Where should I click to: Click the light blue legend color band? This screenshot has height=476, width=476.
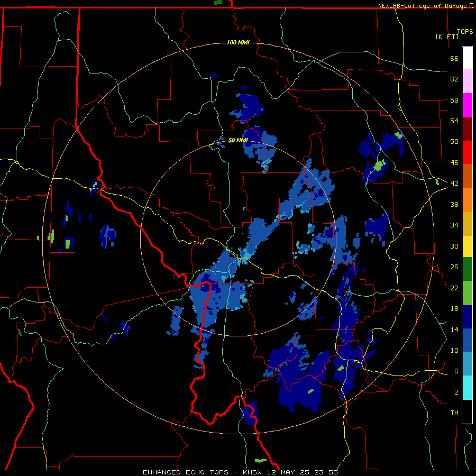click(467, 364)
